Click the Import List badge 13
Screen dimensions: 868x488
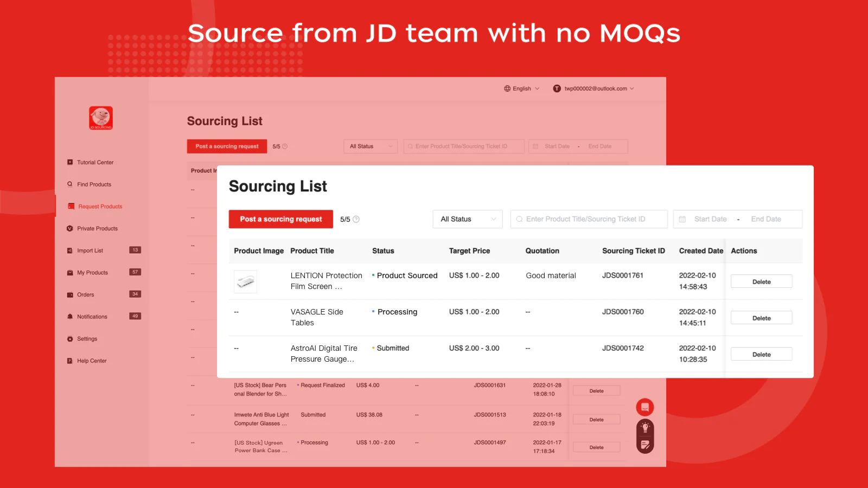pos(135,250)
